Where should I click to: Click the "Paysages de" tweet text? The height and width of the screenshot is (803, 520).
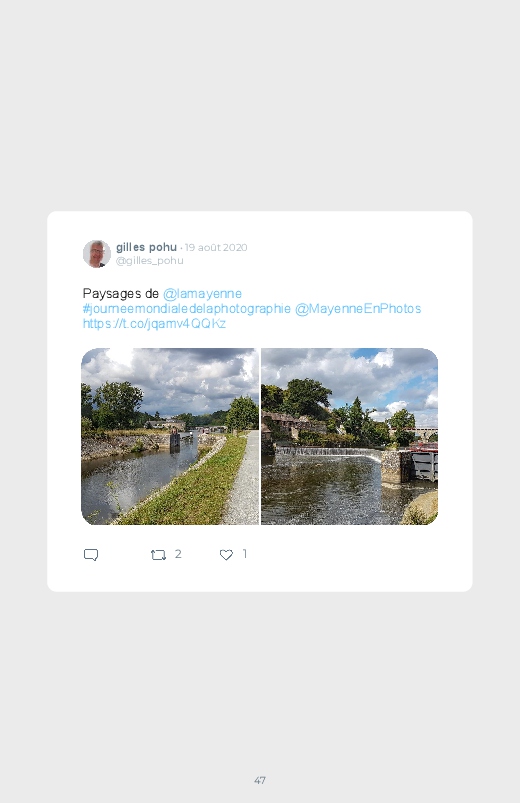[120, 293]
